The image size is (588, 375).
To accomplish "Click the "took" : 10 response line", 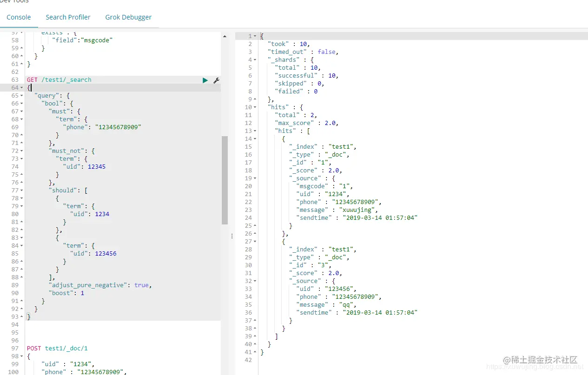I will [x=289, y=44].
